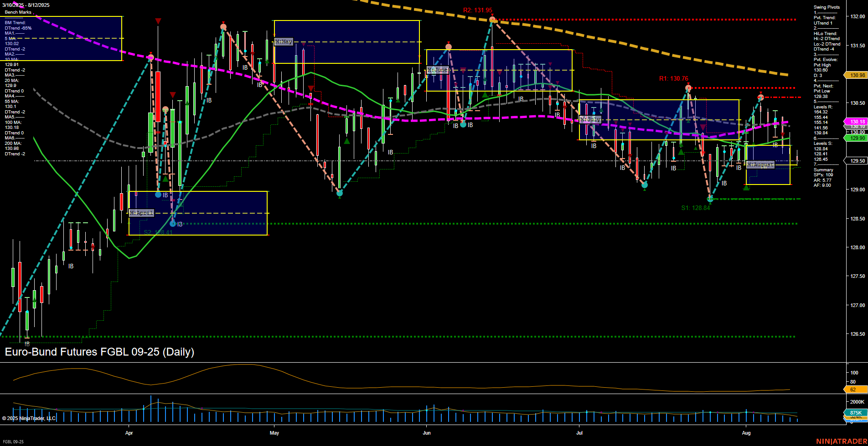
Task: Click the S2: 128.41 support label
Action: click(157, 233)
